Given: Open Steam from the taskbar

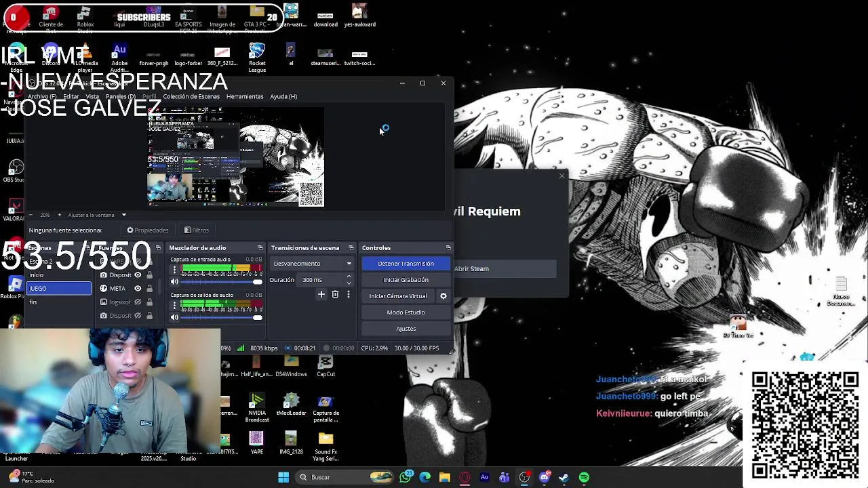Looking at the screenshot, I should tap(564, 477).
